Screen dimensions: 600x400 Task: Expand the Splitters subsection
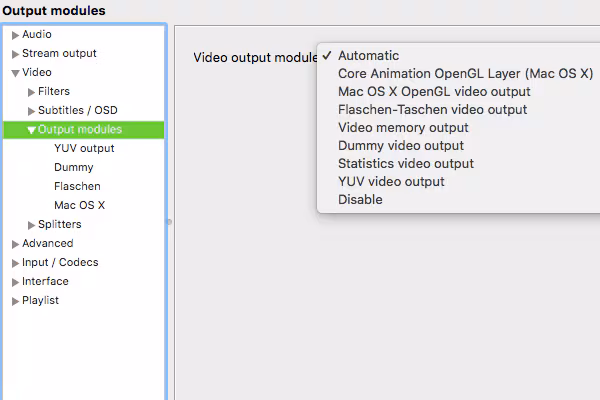(32, 225)
